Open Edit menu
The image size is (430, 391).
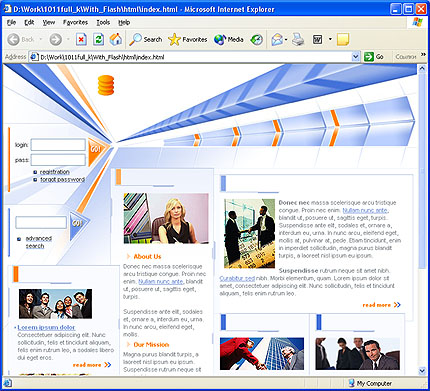[29, 23]
